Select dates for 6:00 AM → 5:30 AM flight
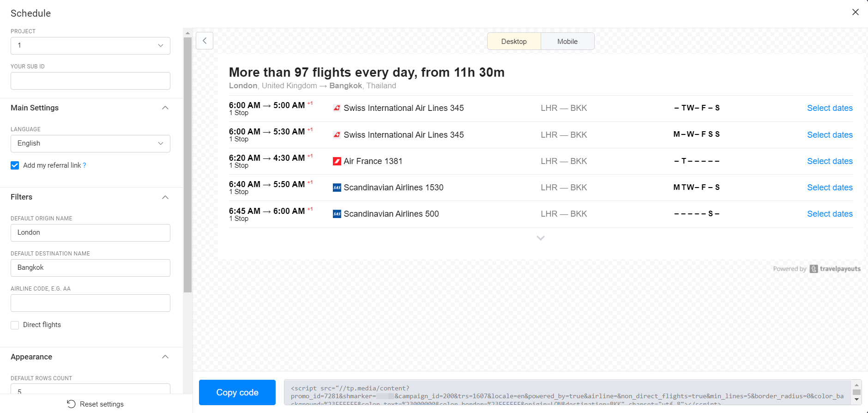868x413 pixels. pos(830,135)
